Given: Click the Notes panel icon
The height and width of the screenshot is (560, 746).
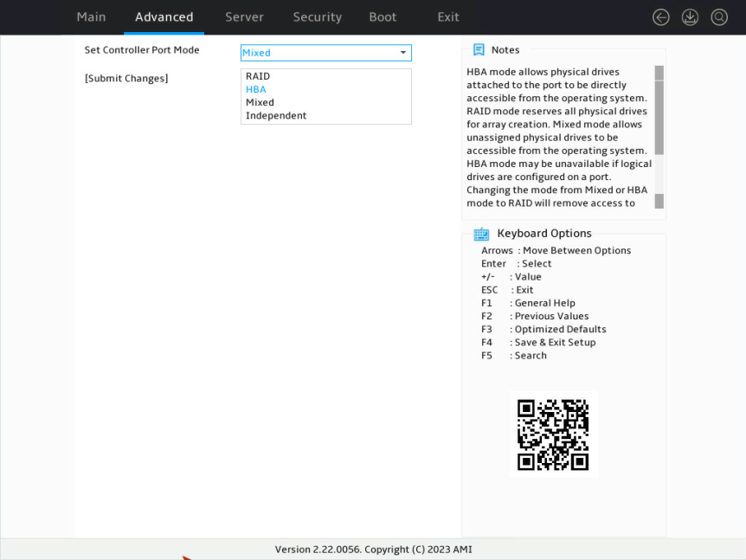Looking at the screenshot, I should [479, 49].
